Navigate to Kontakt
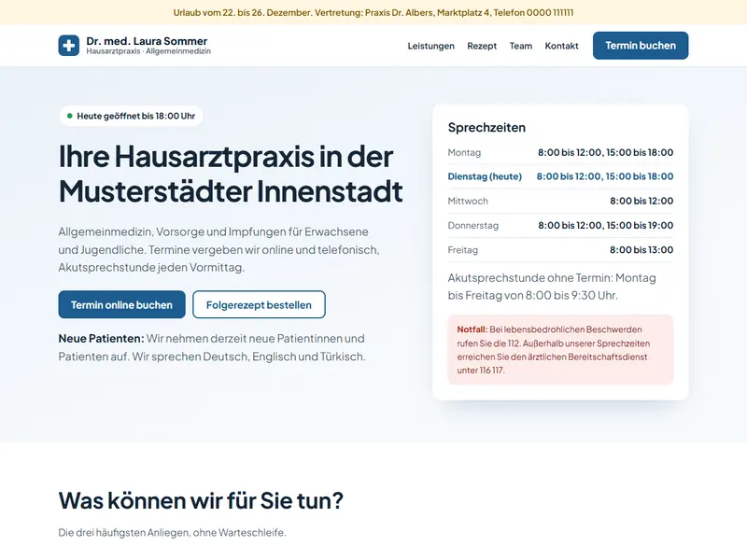Screen dimensions: 747x560 pyautogui.click(x=562, y=46)
